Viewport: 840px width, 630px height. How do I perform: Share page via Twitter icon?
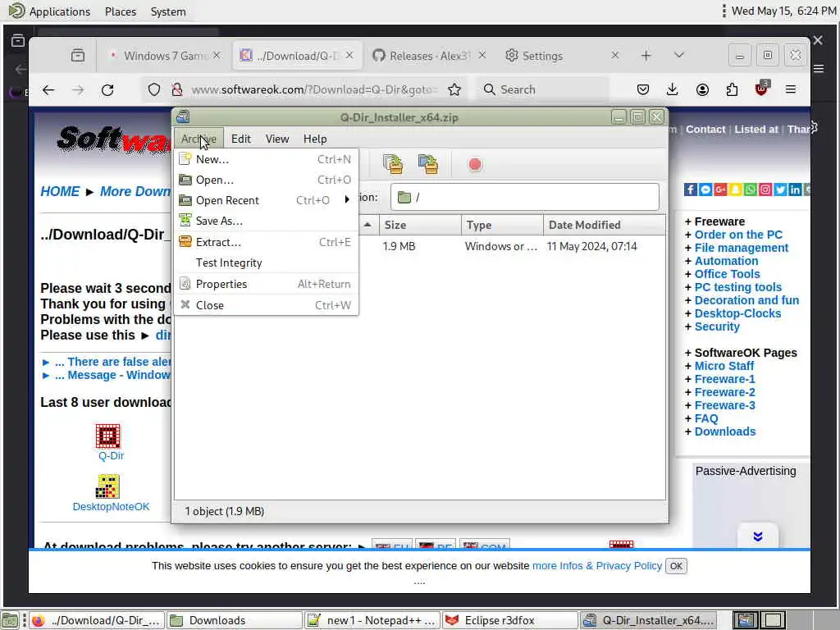tap(780, 189)
